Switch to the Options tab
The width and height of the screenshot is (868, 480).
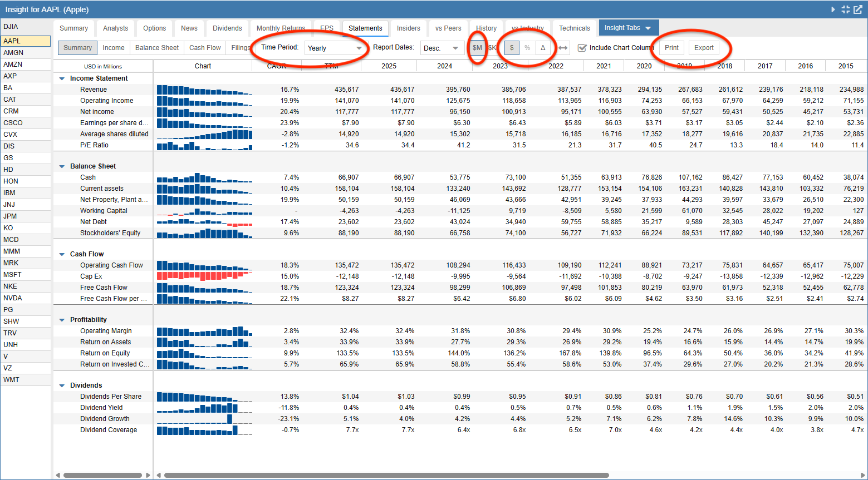click(154, 28)
